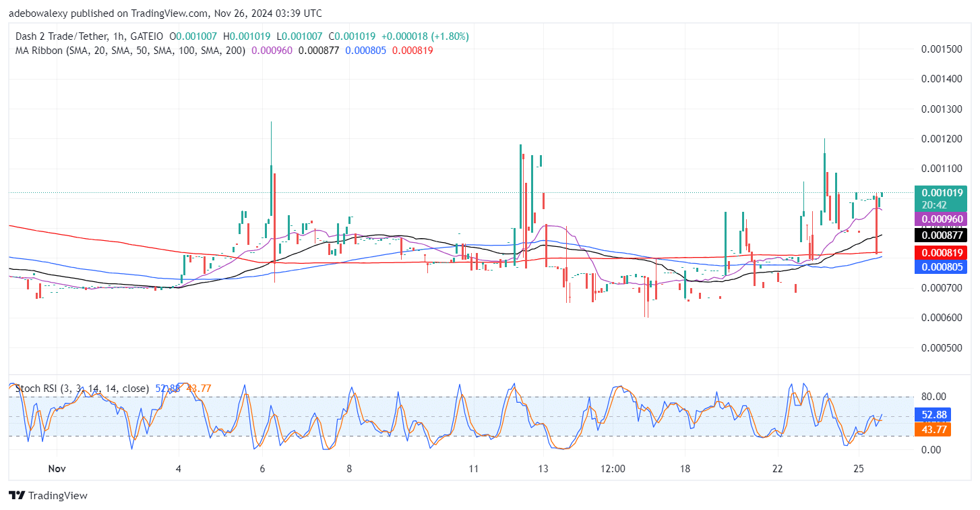Click the 0.000960 SMA 20 legend value

(x=272, y=50)
